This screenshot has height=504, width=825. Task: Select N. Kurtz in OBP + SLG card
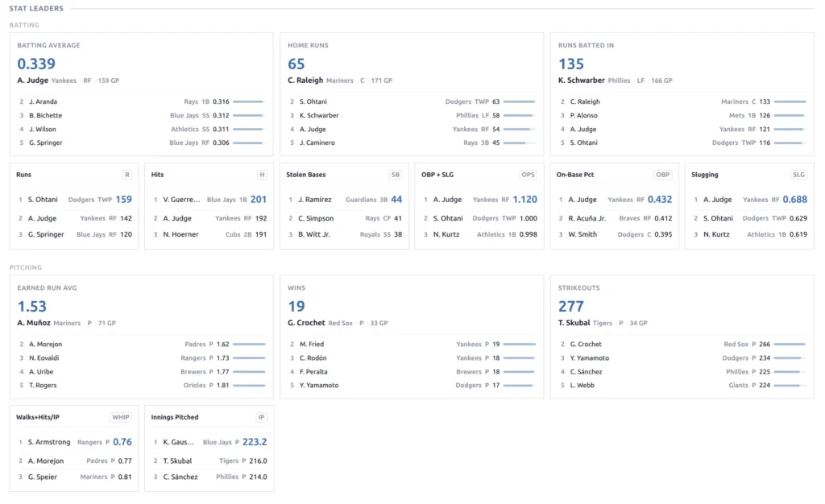[446, 234]
